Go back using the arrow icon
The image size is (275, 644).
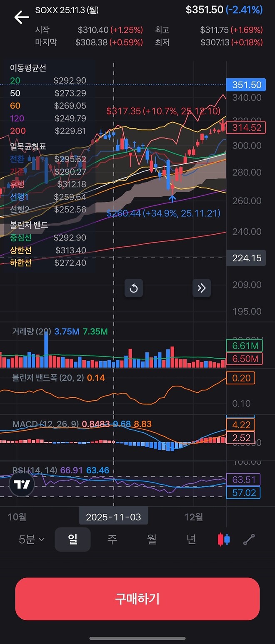click(x=22, y=17)
